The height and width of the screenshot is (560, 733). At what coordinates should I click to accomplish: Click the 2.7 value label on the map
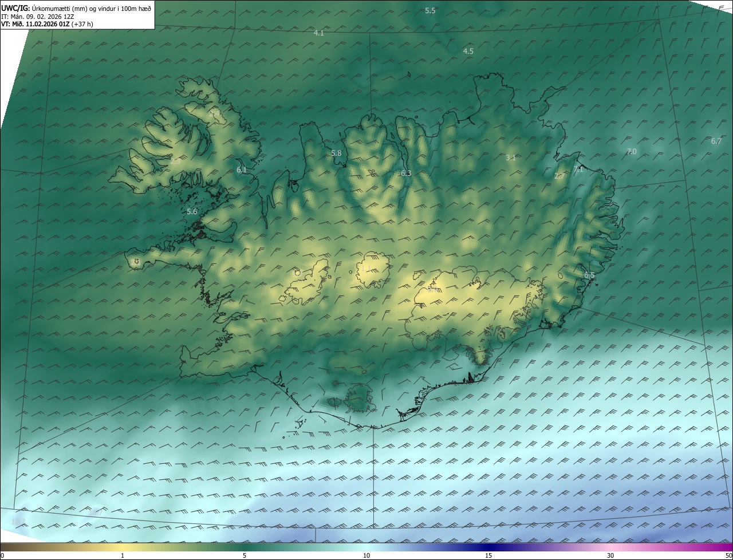tap(559, 176)
